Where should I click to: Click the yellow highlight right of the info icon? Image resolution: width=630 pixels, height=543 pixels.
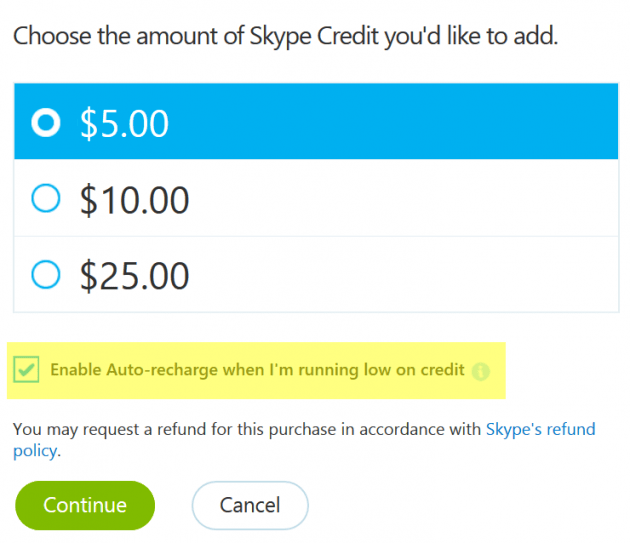coord(497,371)
